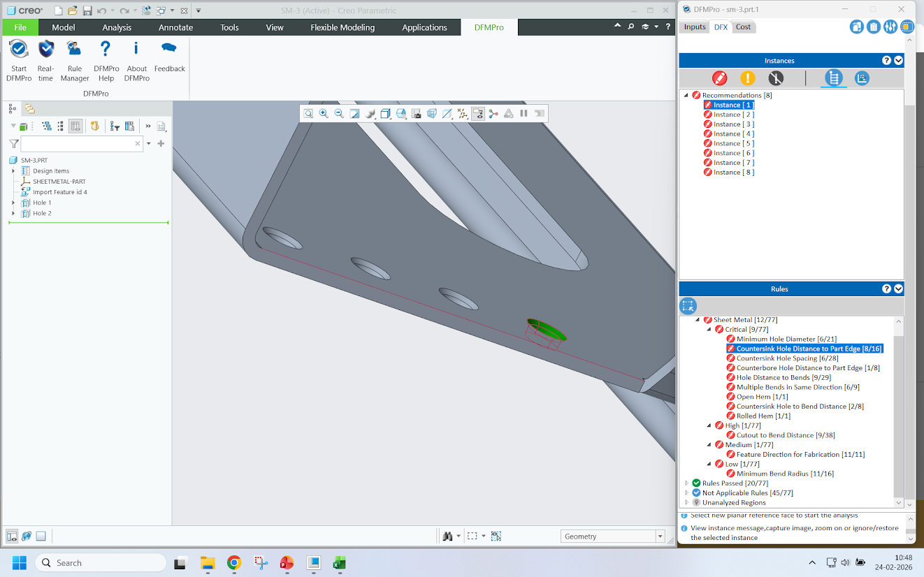
Task: Select Instance [ 5 ] in recommendations
Action: click(733, 143)
